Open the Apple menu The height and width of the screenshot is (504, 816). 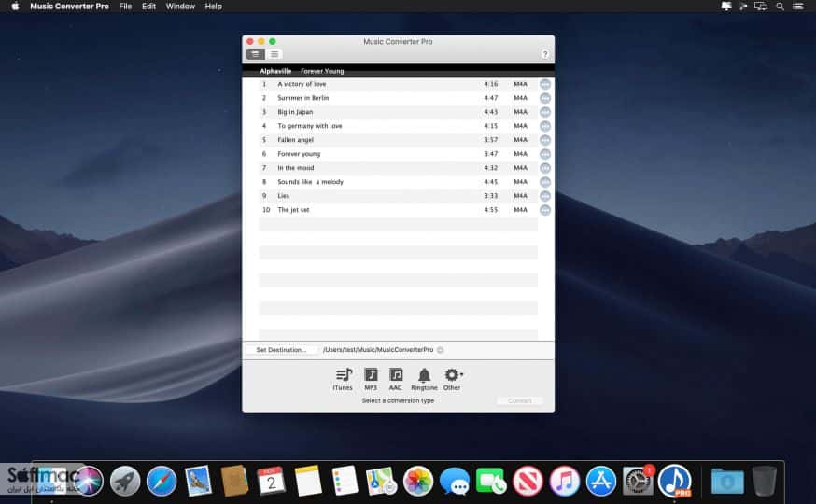click(x=15, y=7)
